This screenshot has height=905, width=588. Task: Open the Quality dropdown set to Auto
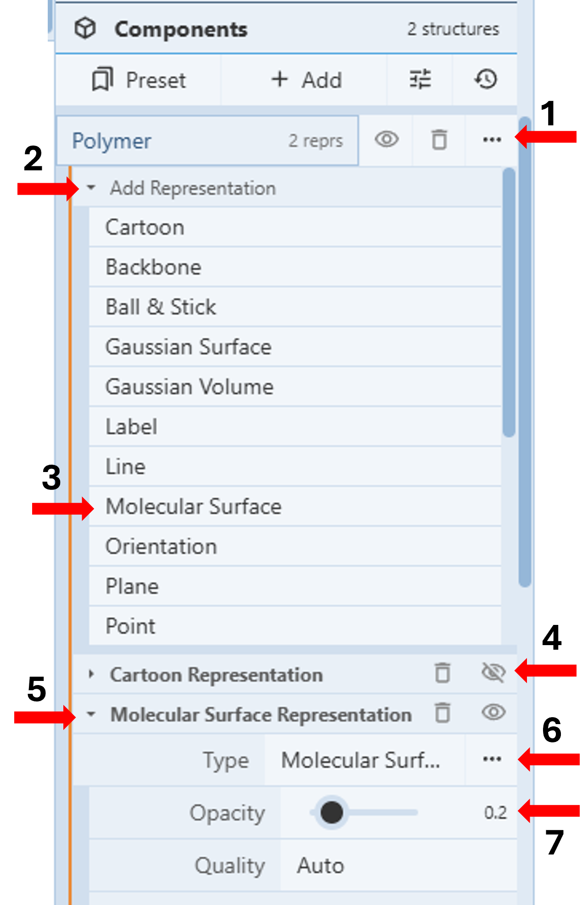pos(398,866)
